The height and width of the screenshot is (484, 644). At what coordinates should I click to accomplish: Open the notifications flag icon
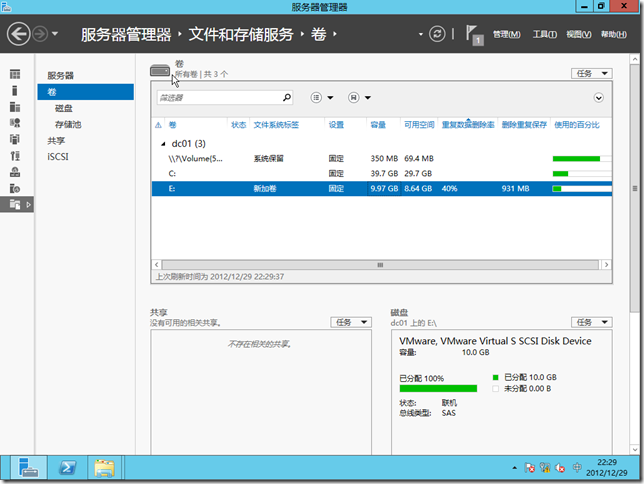[475, 35]
